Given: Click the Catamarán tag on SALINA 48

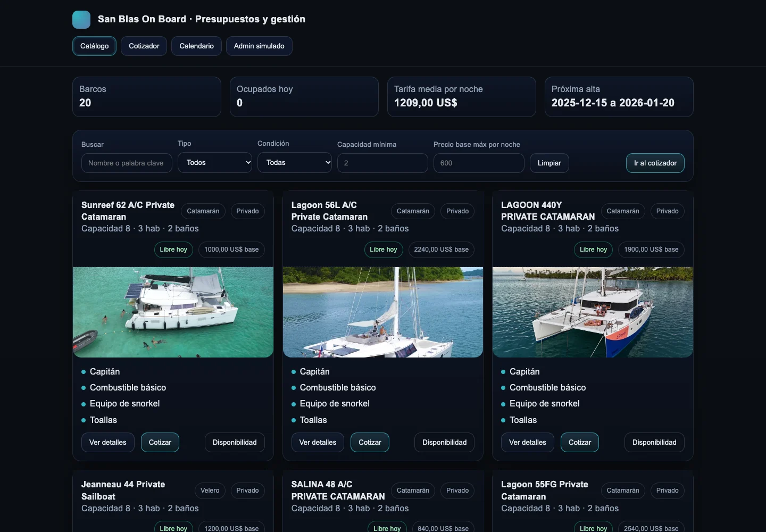Looking at the screenshot, I should [x=413, y=491].
